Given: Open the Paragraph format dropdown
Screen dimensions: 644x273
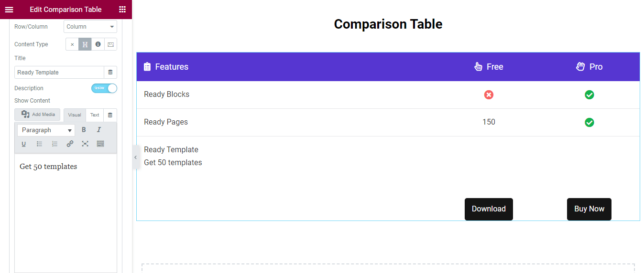Looking at the screenshot, I should click(46, 130).
